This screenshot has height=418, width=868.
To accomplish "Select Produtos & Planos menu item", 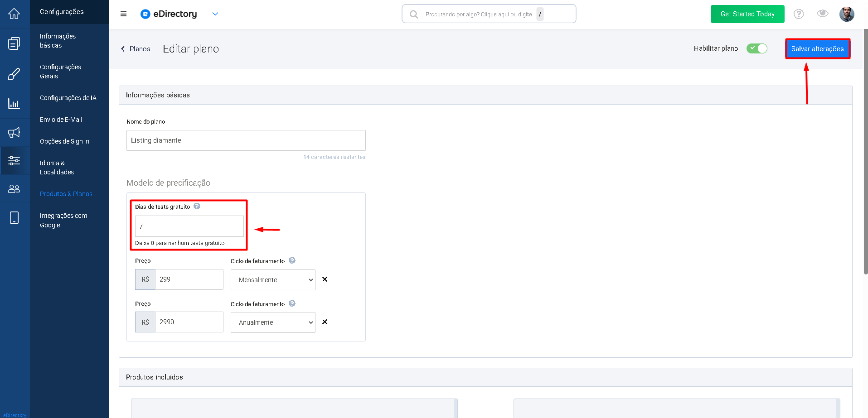I will click(x=66, y=194).
